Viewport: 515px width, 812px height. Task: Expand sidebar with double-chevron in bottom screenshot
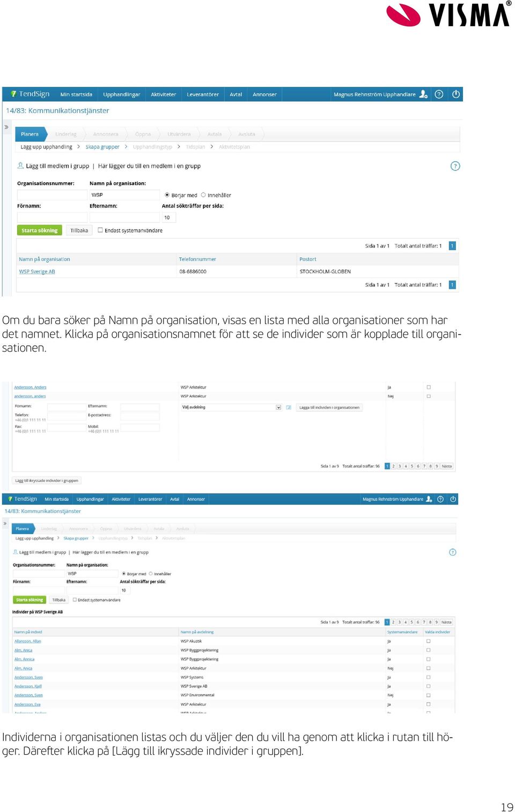point(5,523)
